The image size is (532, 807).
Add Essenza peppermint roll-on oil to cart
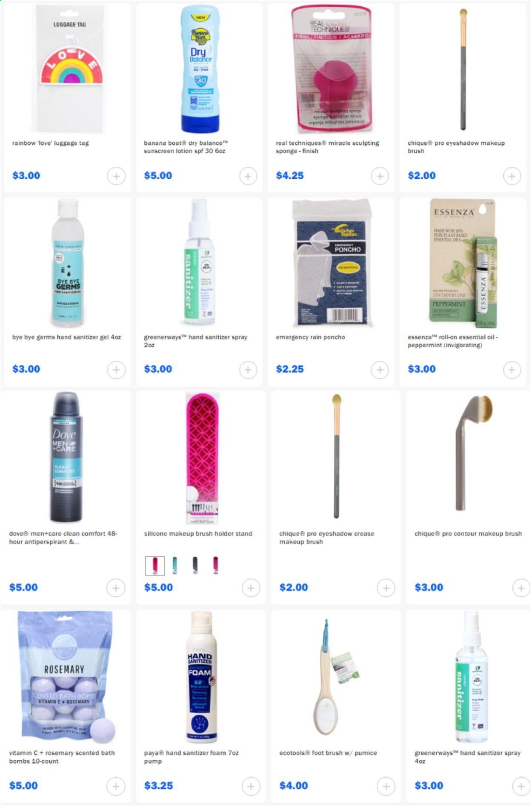512,370
